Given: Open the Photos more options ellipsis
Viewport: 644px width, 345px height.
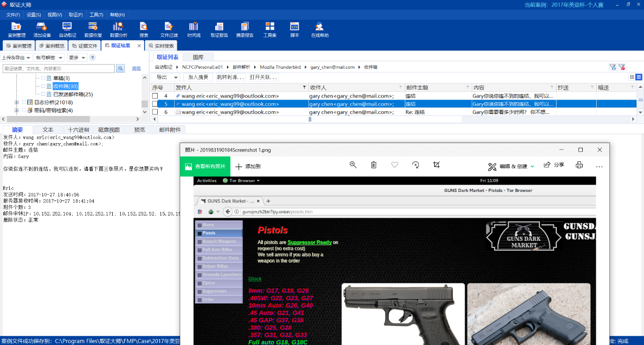Looking at the screenshot, I should coord(599,166).
